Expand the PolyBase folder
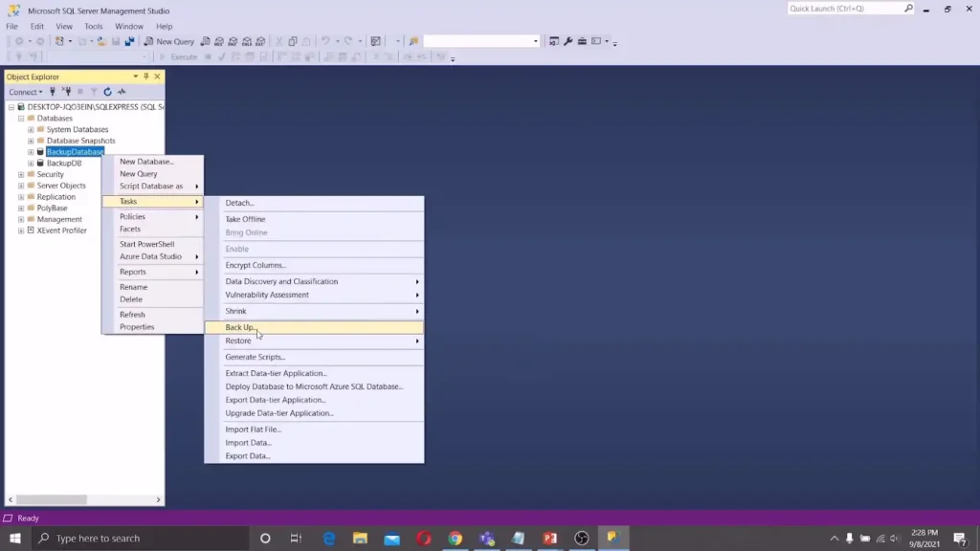This screenshot has height=551, width=980. point(21,208)
